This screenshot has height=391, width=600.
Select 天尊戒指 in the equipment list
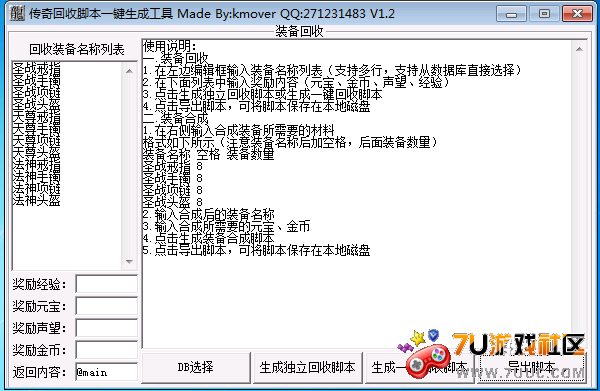point(36,117)
